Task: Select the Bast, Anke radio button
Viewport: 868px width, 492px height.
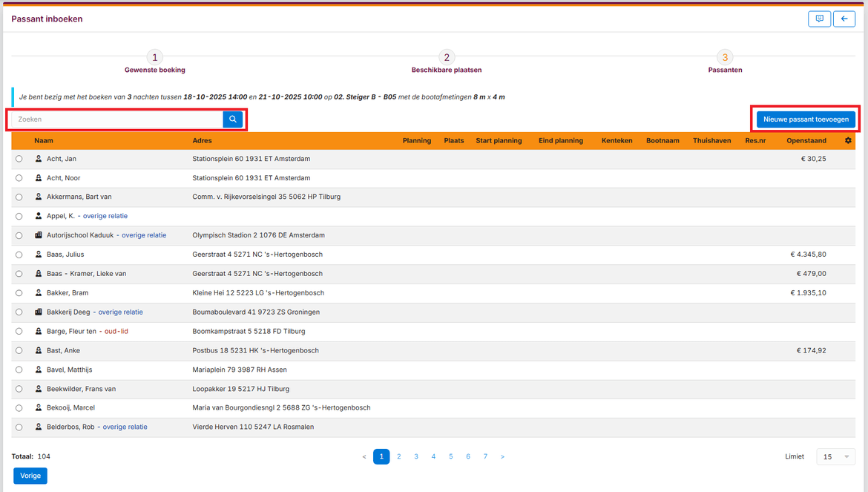Action: pos(19,350)
